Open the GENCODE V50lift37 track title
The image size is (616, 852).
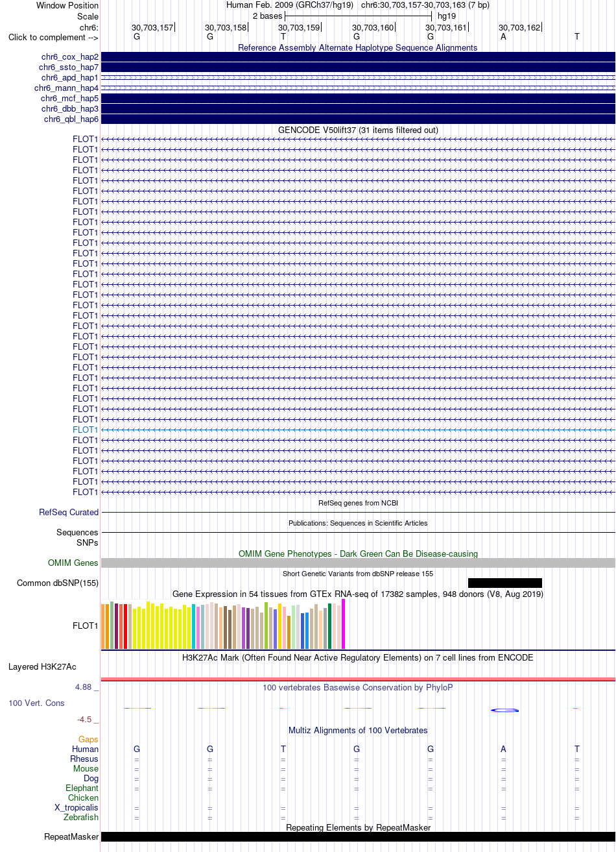358,130
